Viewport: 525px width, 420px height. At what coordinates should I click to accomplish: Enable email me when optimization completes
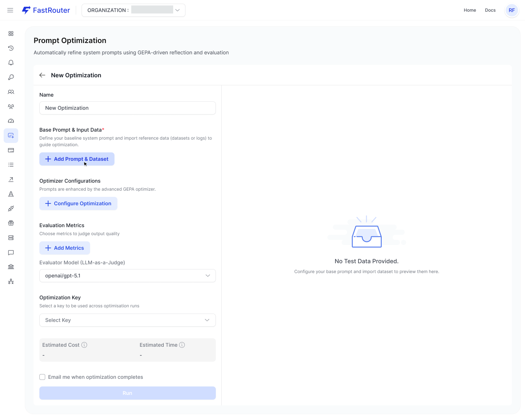[42, 377]
